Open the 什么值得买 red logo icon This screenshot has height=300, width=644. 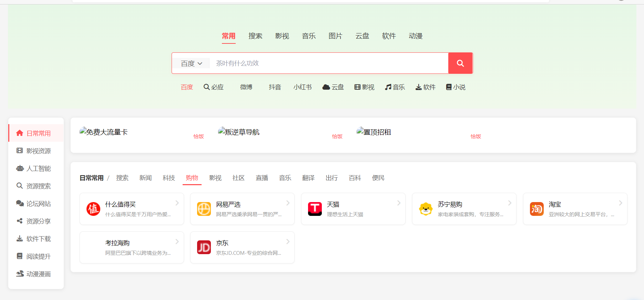click(93, 209)
